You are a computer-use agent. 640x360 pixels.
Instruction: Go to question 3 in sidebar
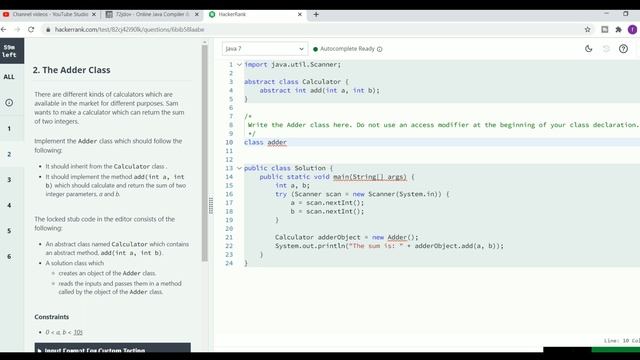[9, 180]
